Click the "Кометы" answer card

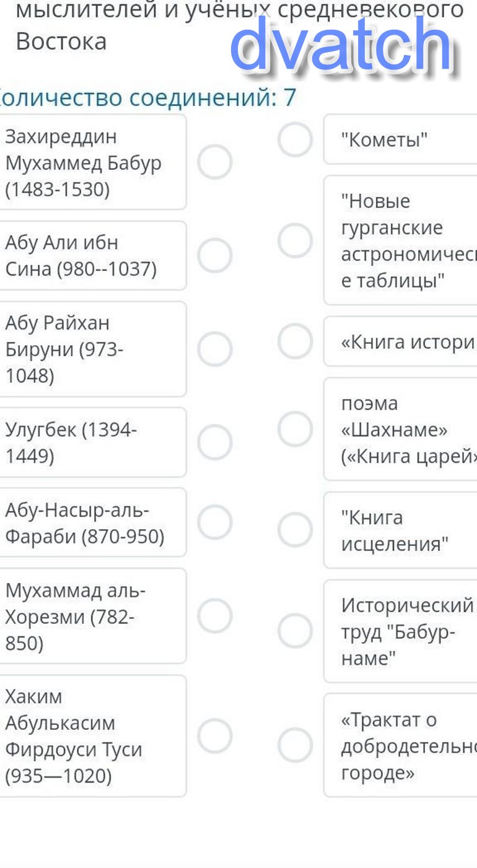click(400, 139)
